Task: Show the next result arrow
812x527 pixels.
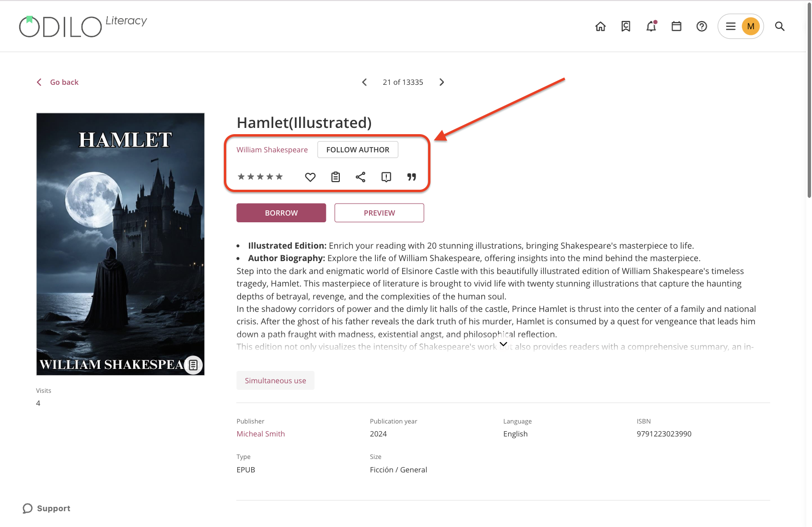Action: point(442,82)
